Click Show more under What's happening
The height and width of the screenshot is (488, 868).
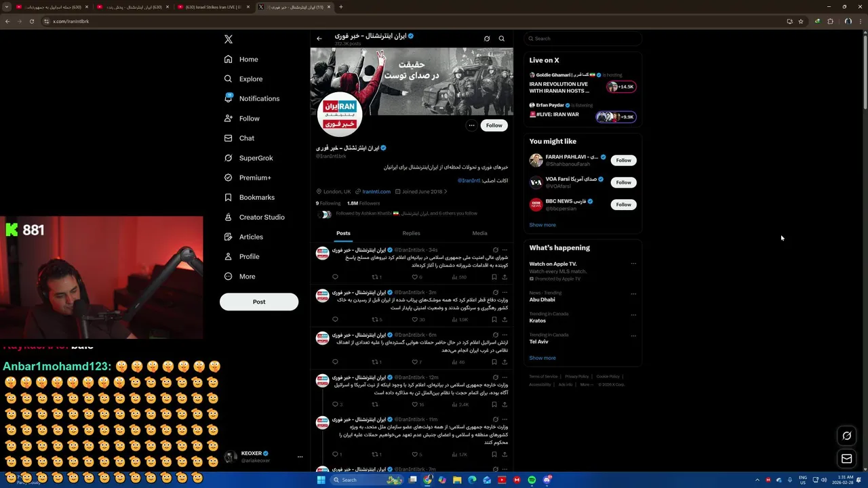pyautogui.click(x=542, y=358)
